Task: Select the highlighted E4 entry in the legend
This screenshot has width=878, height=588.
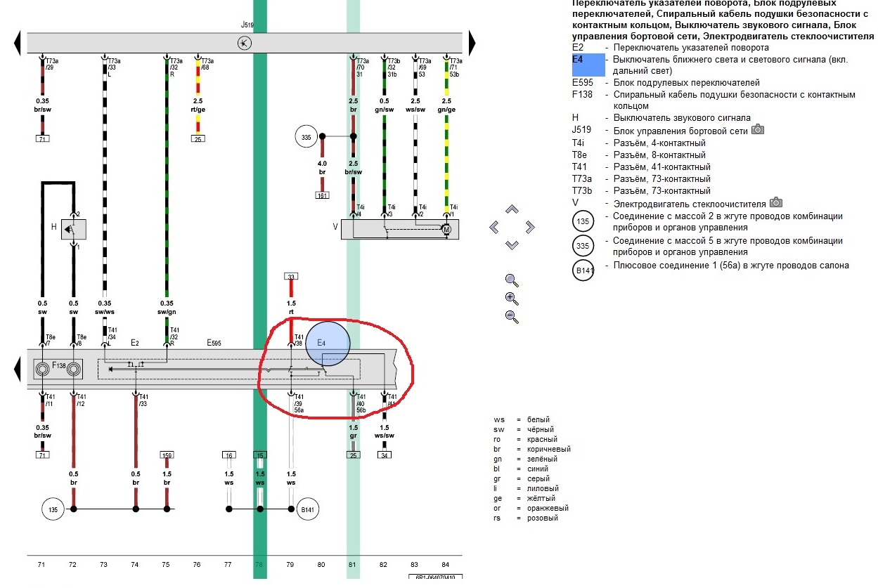Action: [588, 65]
